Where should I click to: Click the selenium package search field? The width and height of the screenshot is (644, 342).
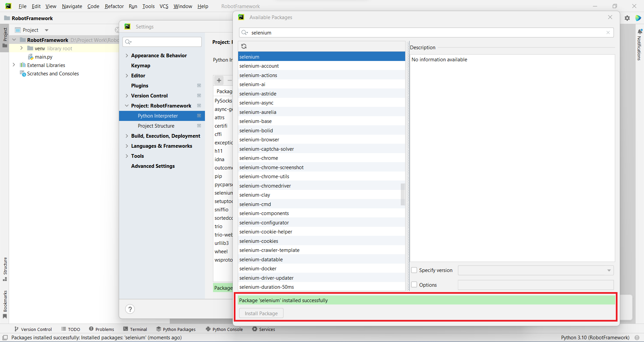426,32
